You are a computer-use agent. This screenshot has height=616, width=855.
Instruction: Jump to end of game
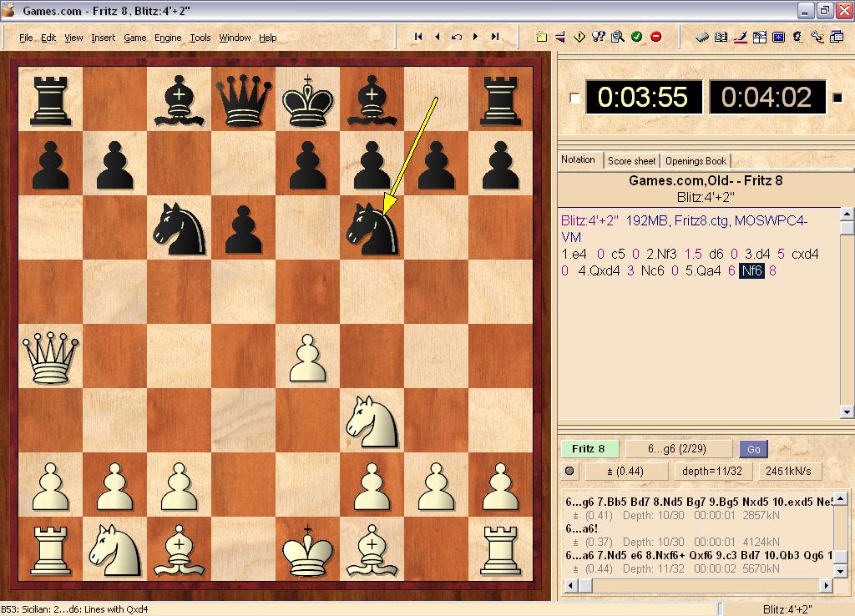[495, 37]
